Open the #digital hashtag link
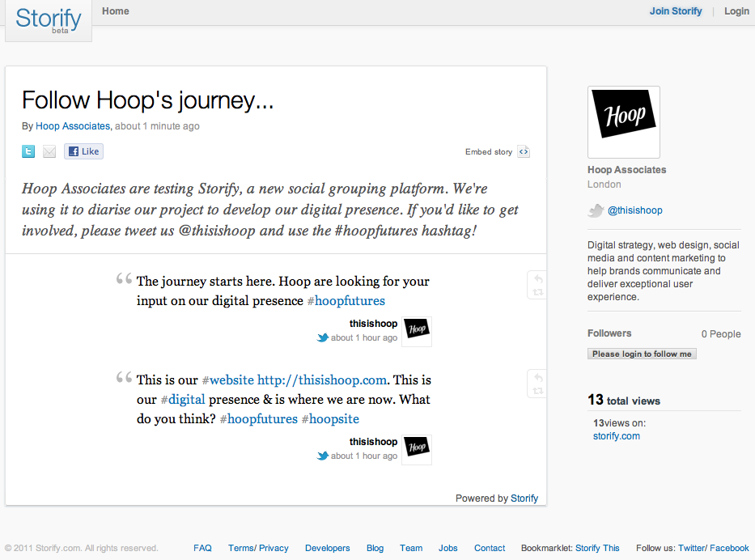This screenshot has width=755, height=560. [x=183, y=400]
